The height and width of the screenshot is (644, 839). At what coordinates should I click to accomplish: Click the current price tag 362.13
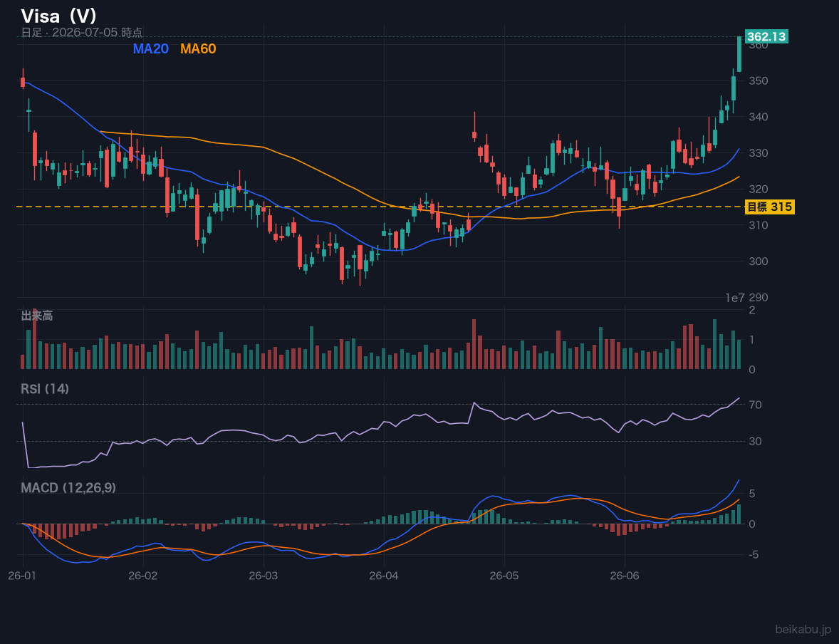click(766, 36)
